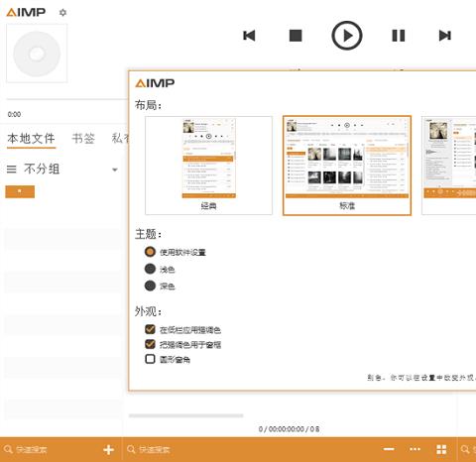Choose the 标准 layout thumbnail
This screenshot has width=476, height=462.
point(347,166)
